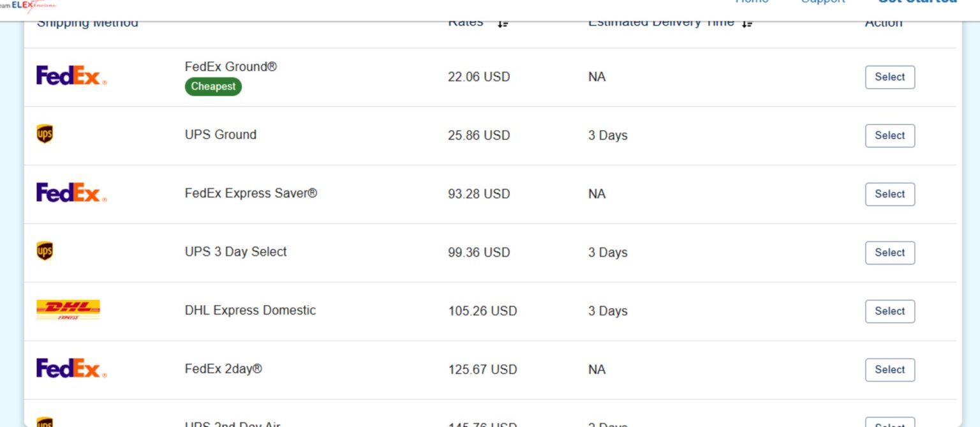This screenshot has width=980, height=427.
Task: Sort by Estimated Delivery Time arrow icon
Action: [x=747, y=24]
